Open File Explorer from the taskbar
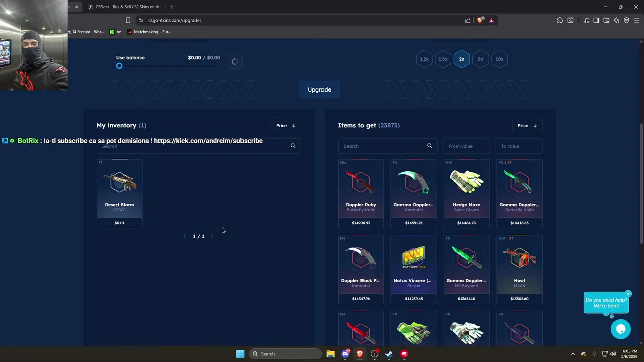 click(x=330, y=354)
